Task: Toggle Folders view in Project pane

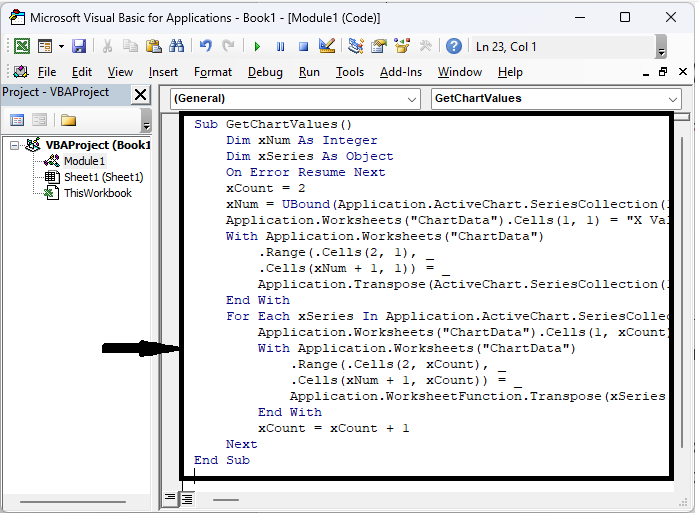Action: [x=68, y=120]
